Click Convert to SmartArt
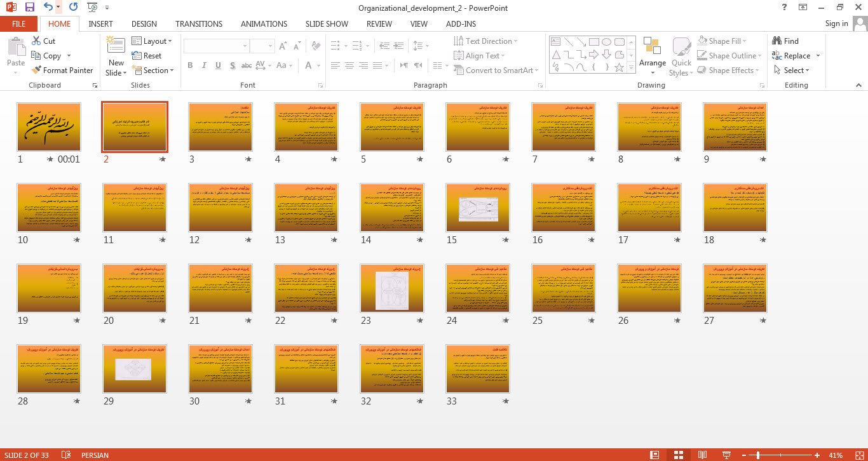The width and height of the screenshot is (868, 461). point(496,70)
